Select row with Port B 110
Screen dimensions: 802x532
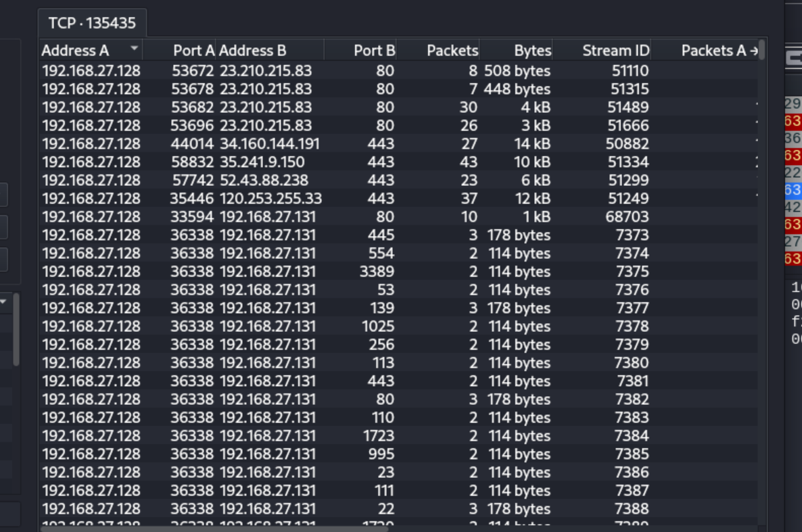coord(399,417)
